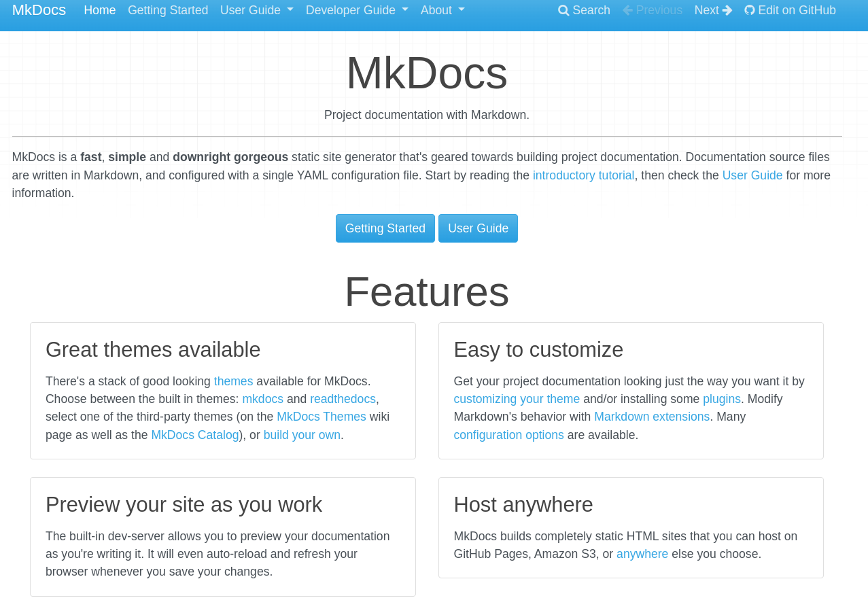Click the Previous arrow icon
Viewport: 868px width, 613px height.
click(627, 10)
